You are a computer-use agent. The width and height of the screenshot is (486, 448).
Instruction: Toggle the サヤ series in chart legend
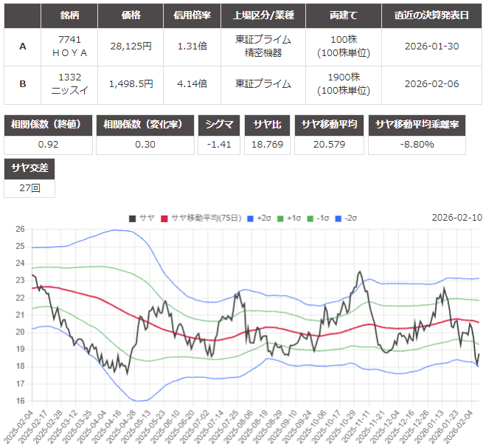point(141,218)
